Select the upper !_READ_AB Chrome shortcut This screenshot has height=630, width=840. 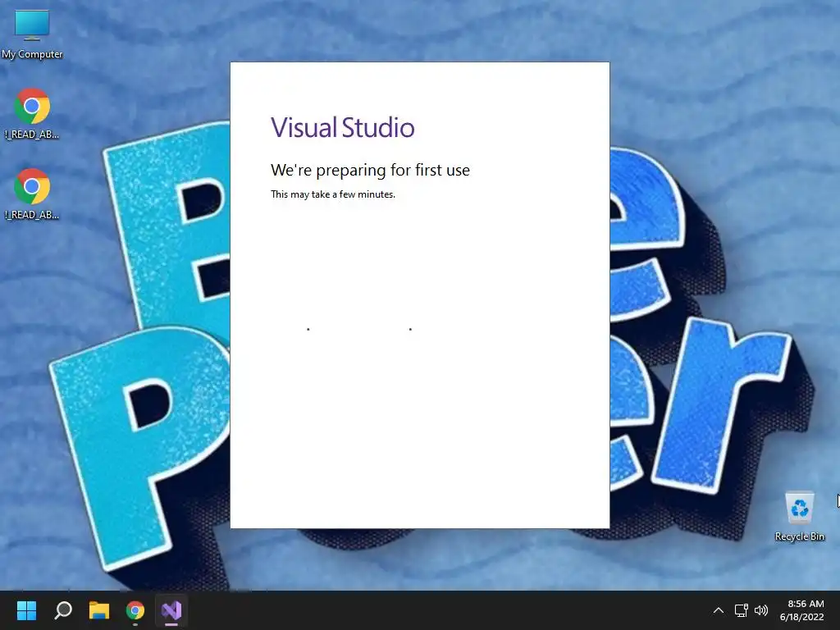[x=32, y=113]
